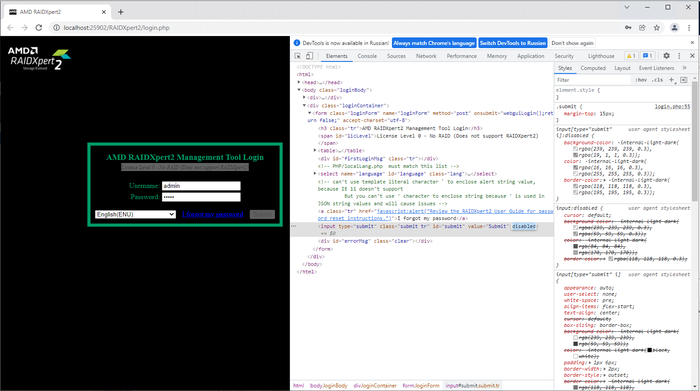Click the Username input field
Image resolution: width=700 pixels, height=391 pixels.
tap(201, 186)
